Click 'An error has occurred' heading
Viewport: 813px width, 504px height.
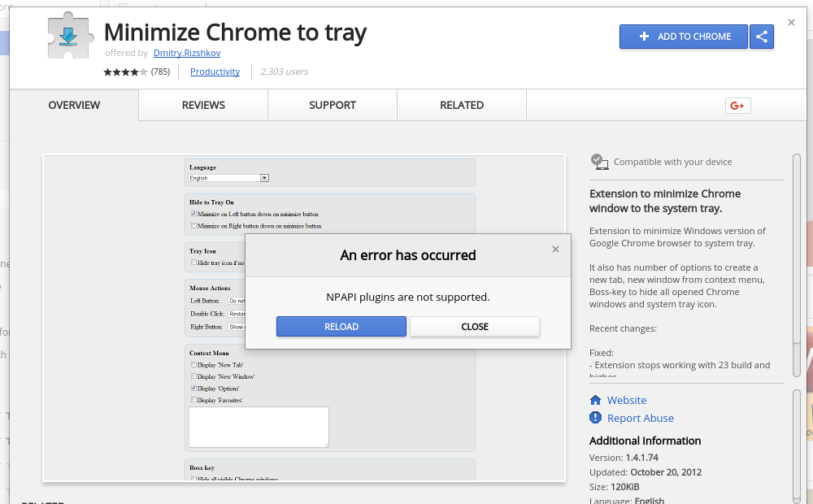pyautogui.click(x=407, y=255)
